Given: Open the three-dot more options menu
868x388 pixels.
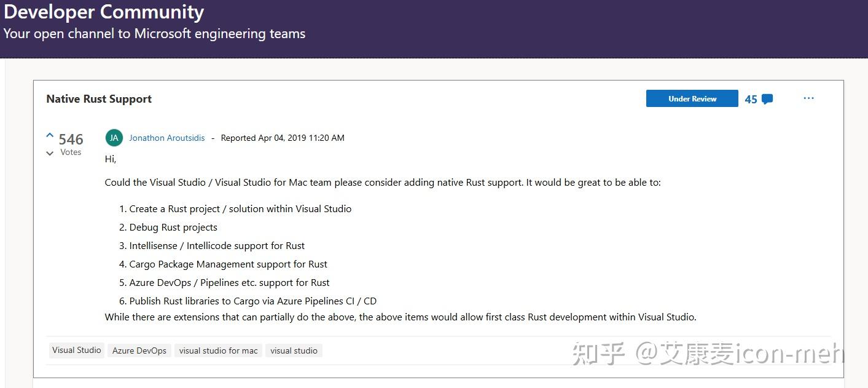Looking at the screenshot, I should [x=808, y=98].
